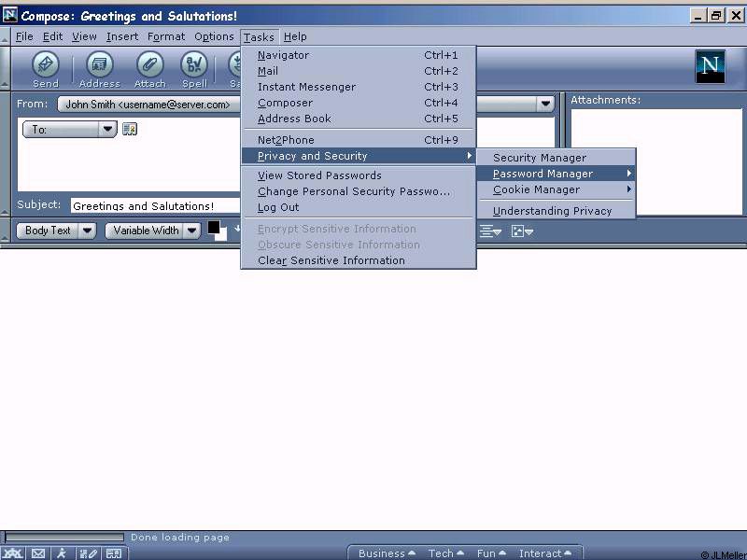Click the Netscape icon in the title bar
The image size is (747, 560).
pos(10,15)
